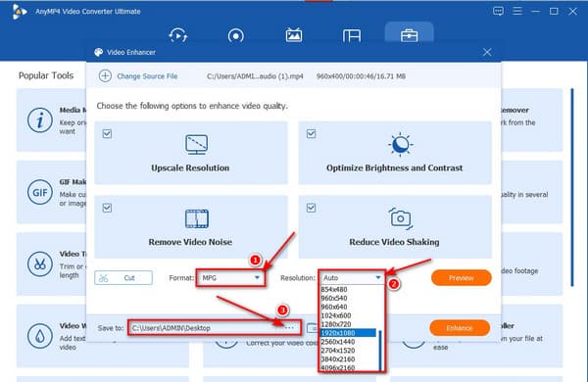Select 2560x1440 resolution option
The width and height of the screenshot is (588, 382).
click(338, 342)
